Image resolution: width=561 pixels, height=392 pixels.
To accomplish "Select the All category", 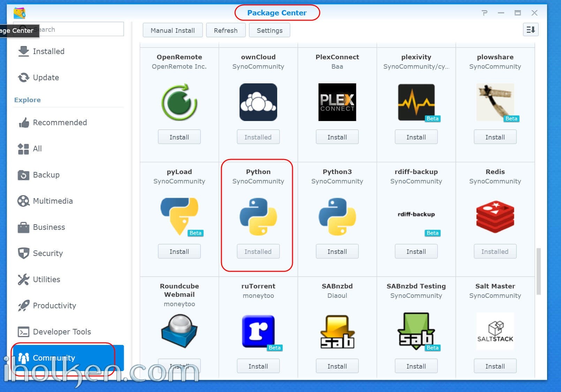I will click(x=68, y=149).
